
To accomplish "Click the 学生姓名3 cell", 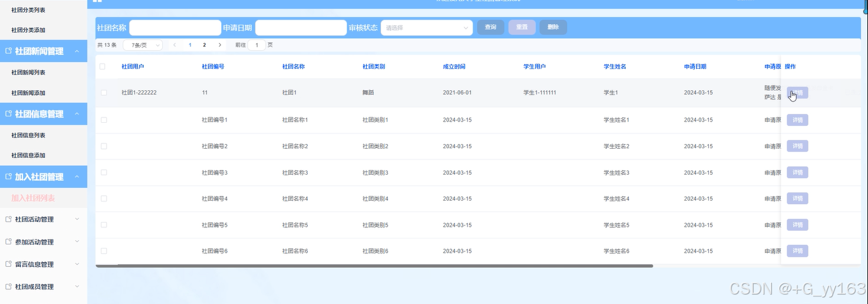I will click(617, 172).
